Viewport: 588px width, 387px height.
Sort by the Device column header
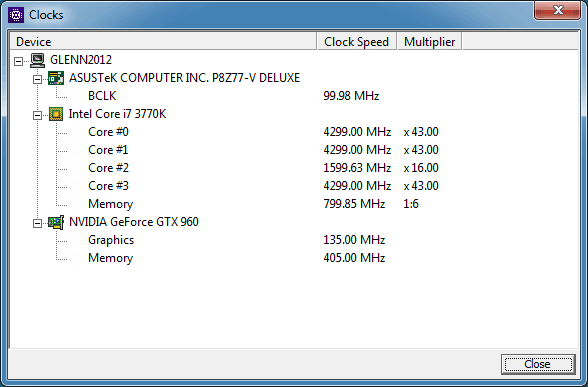click(x=163, y=41)
